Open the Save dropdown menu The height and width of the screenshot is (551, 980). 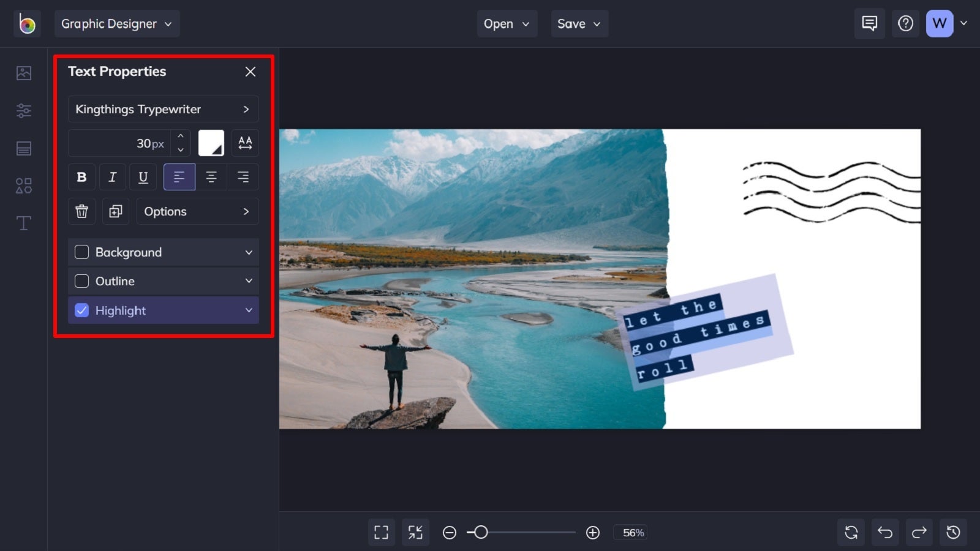579,23
